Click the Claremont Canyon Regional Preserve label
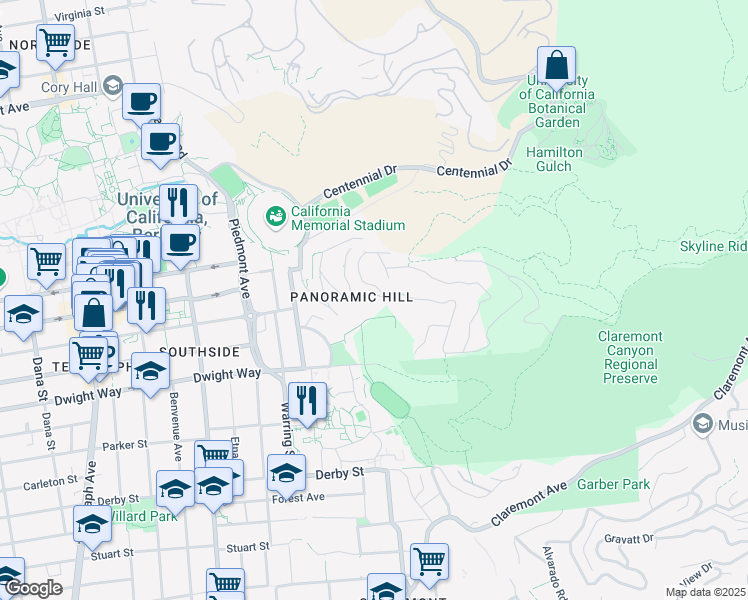 coord(630,357)
